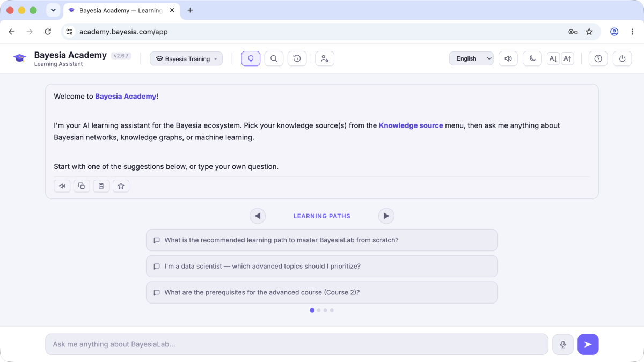This screenshot has height=362, width=644.
Task: Bookmark this page with star icon
Action: click(x=589, y=32)
